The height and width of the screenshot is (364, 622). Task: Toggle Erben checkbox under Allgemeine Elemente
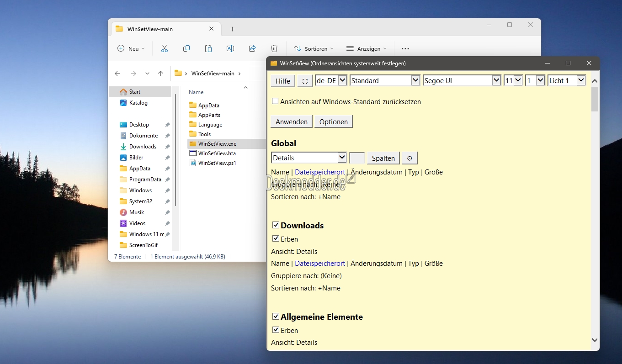click(276, 330)
